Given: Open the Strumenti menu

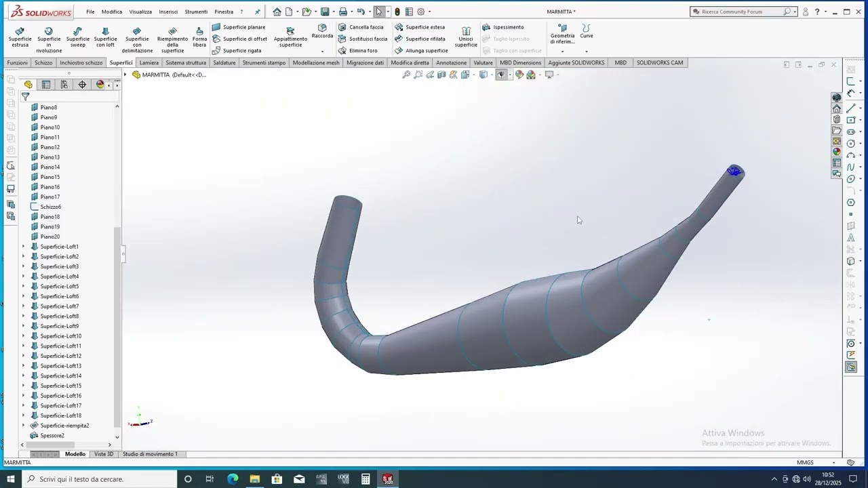Looking at the screenshot, I should tap(196, 12).
